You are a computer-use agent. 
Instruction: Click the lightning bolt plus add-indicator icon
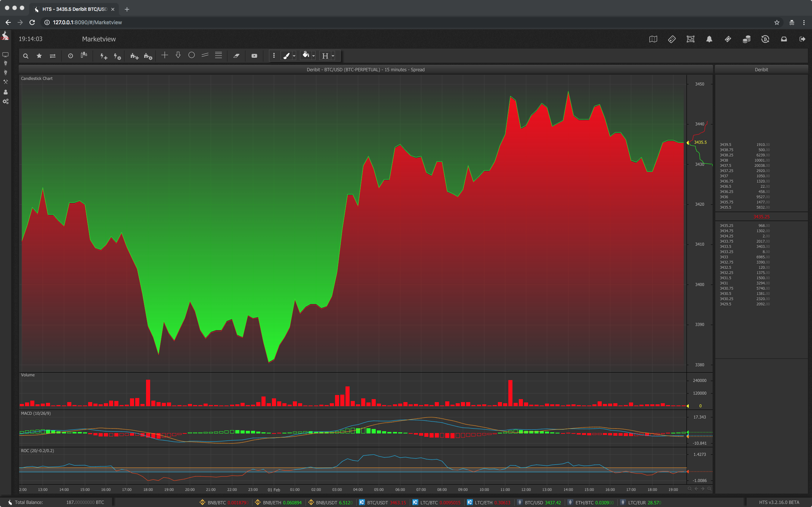104,56
